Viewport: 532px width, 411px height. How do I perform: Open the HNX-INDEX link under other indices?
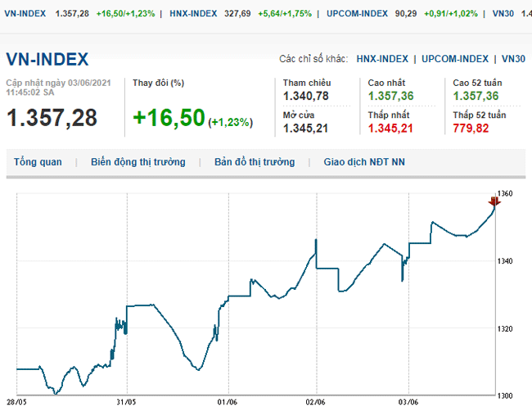(382, 59)
